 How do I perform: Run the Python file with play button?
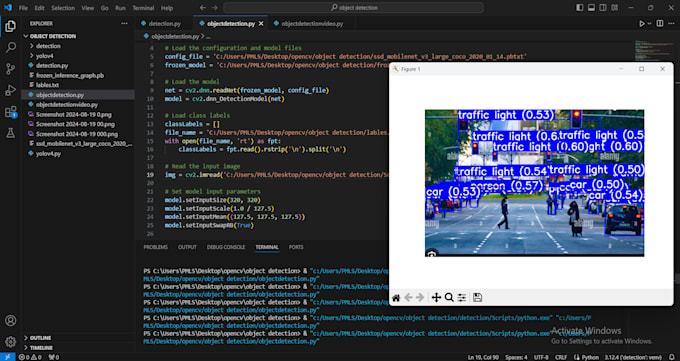coord(642,23)
